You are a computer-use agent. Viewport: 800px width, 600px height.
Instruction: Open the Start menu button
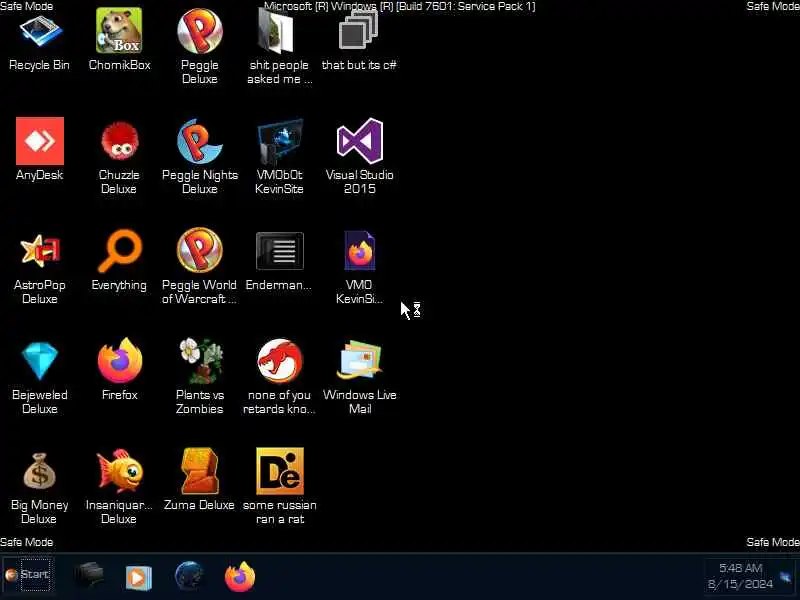(28, 574)
